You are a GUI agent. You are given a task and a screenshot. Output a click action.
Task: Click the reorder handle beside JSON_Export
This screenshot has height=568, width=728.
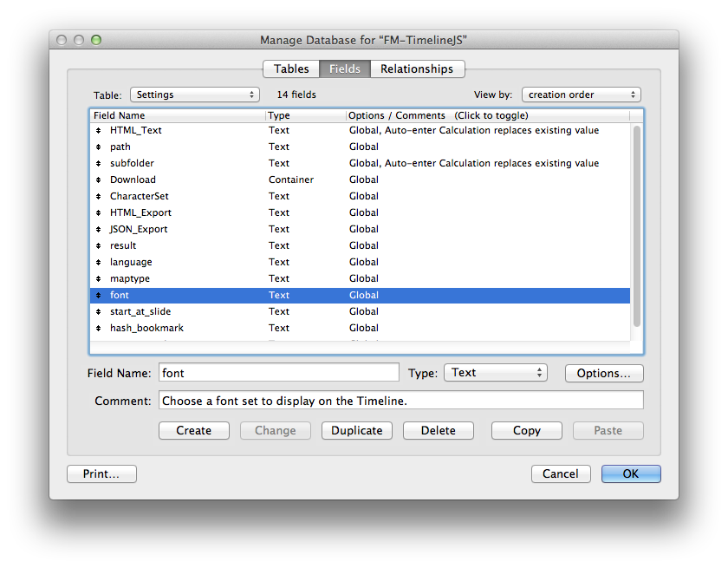(x=99, y=230)
